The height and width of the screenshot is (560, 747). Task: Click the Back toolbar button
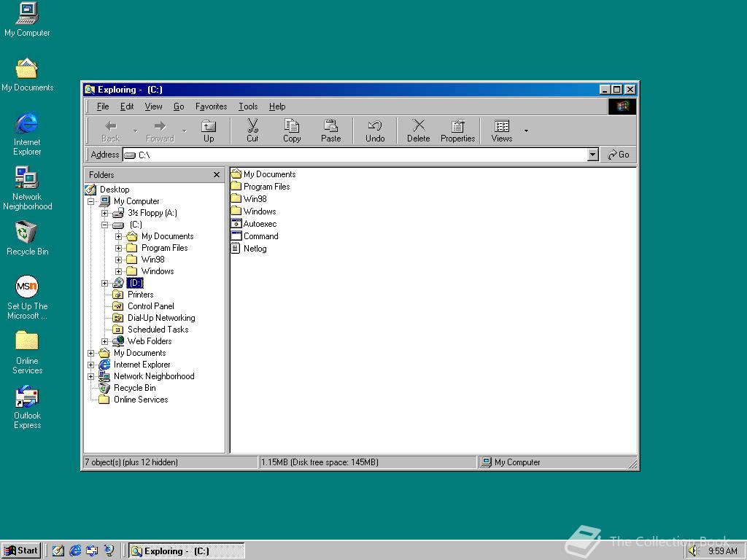pyautogui.click(x=111, y=131)
